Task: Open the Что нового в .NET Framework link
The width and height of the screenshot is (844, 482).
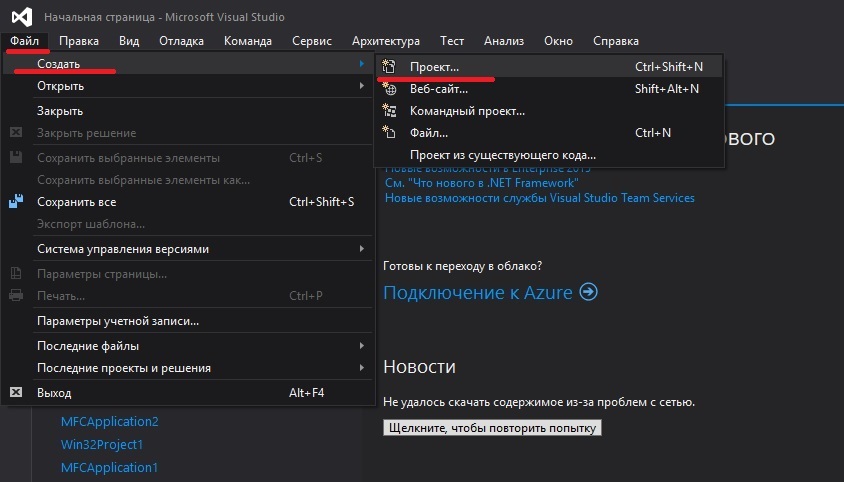Action: 482,183
